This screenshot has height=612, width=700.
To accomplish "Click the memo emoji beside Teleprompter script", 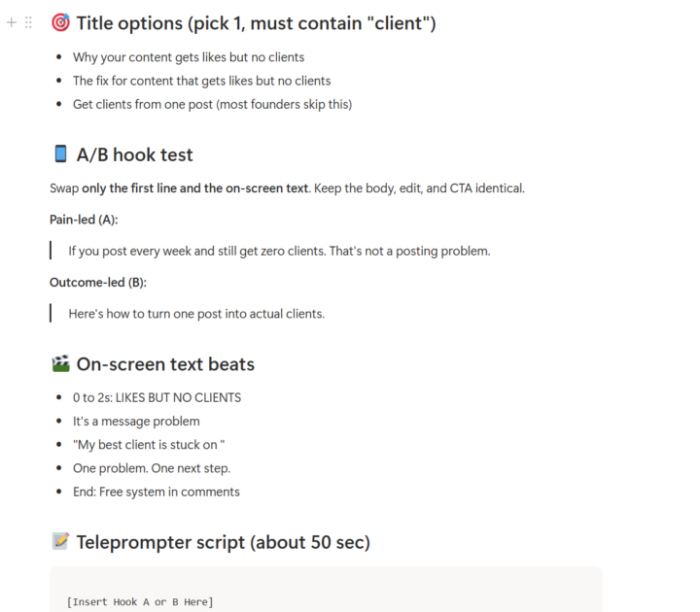I will (60, 541).
